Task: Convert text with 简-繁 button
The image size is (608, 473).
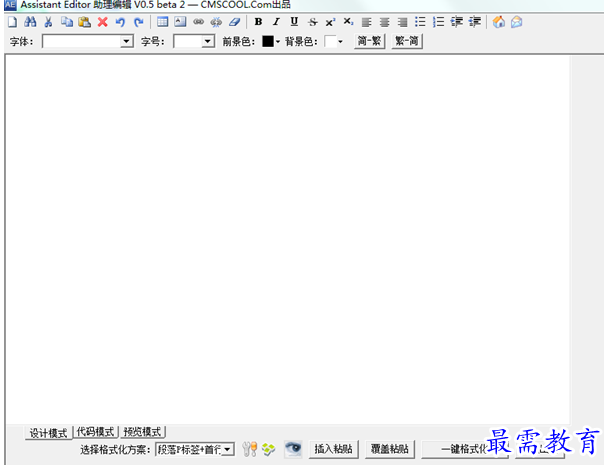Action: [370, 41]
